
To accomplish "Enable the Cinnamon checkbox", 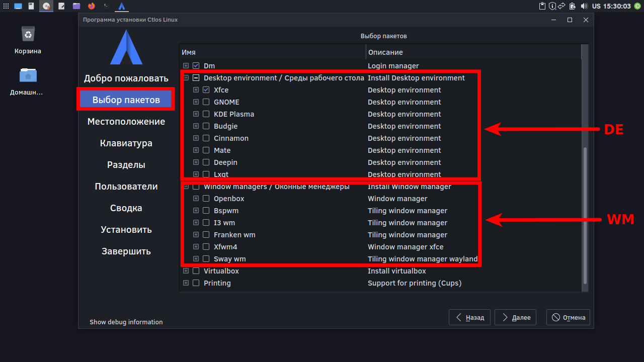I will 206,138.
